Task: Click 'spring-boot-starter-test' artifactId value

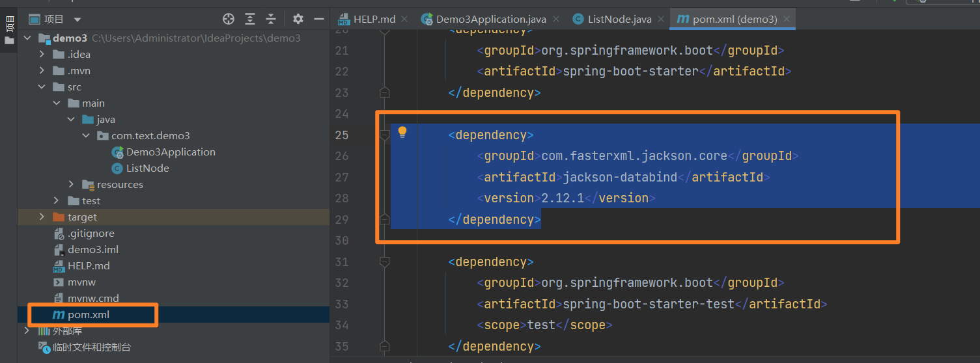Action: (649, 304)
